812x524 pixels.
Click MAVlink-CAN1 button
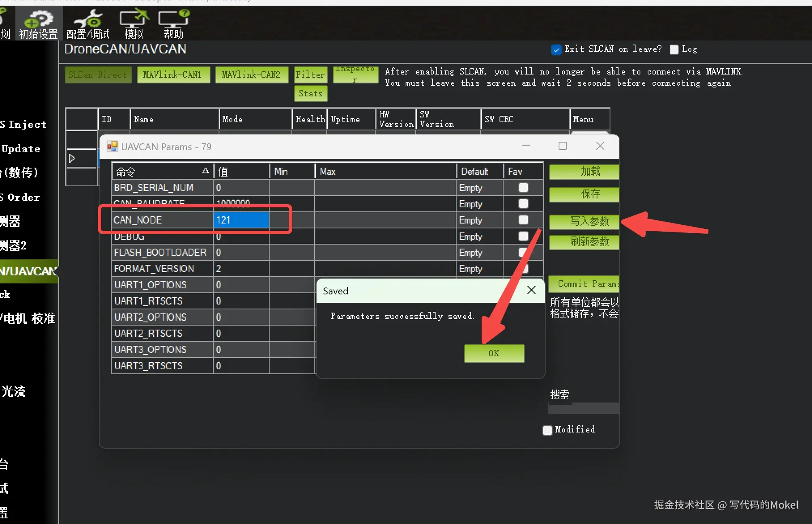[x=173, y=75]
